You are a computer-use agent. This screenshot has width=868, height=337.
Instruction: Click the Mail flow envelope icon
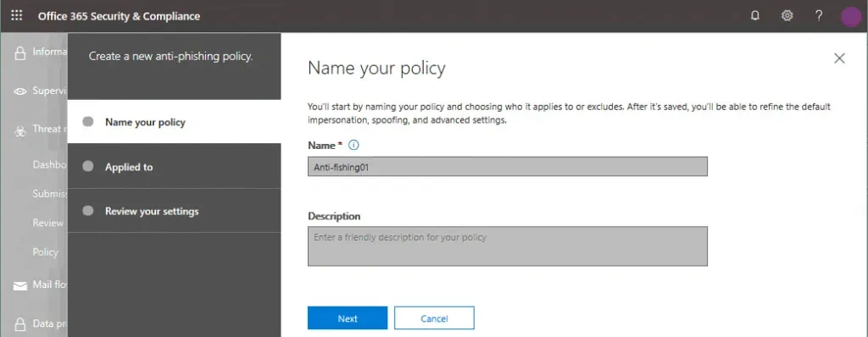point(20,286)
